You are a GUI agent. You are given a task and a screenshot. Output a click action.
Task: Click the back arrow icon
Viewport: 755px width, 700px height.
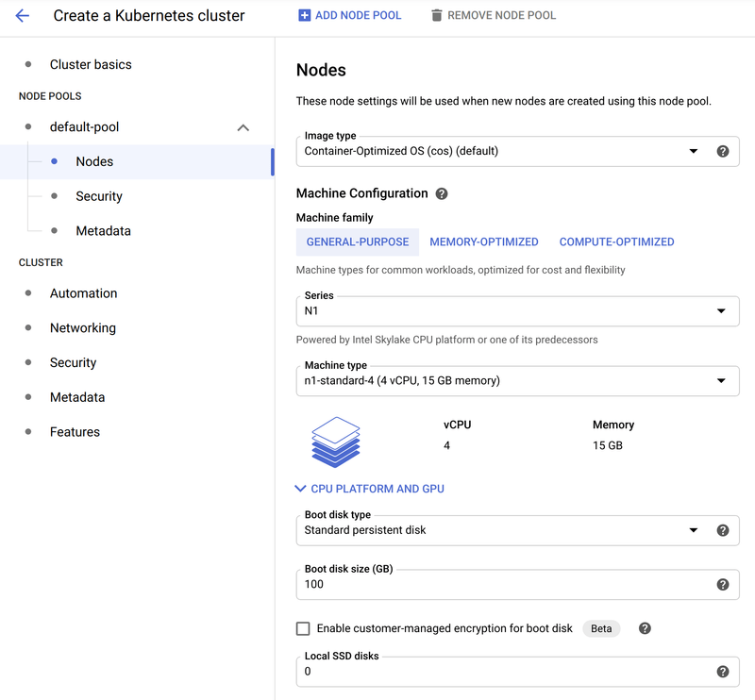(23, 16)
